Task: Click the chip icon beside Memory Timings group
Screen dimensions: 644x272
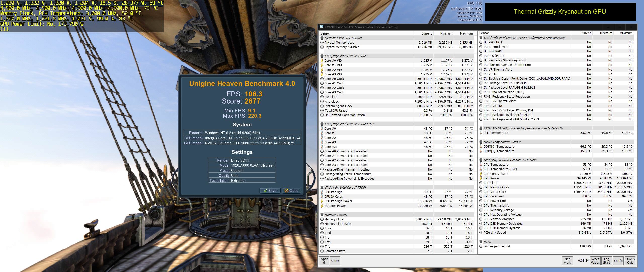Action: point(322,215)
